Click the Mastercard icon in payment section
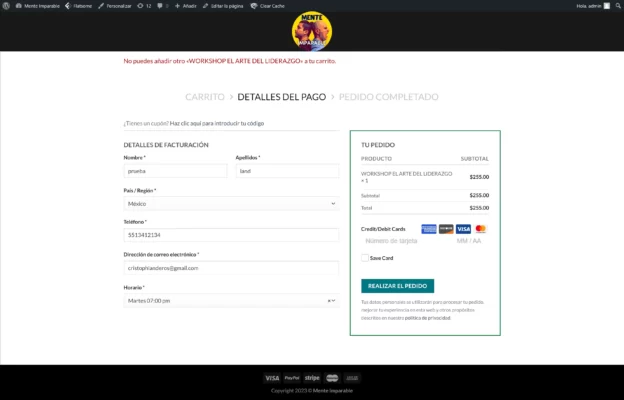 pyautogui.click(x=480, y=229)
